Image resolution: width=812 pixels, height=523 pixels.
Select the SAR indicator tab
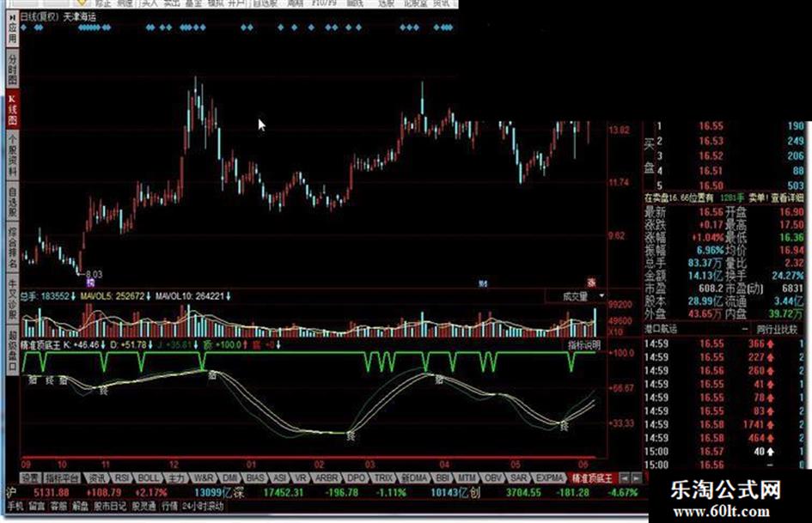(519, 478)
